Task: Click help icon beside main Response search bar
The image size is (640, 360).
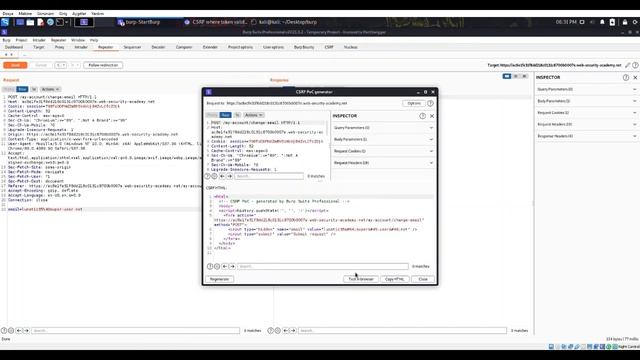Action: pyautogui.click(x=270, y=331)
